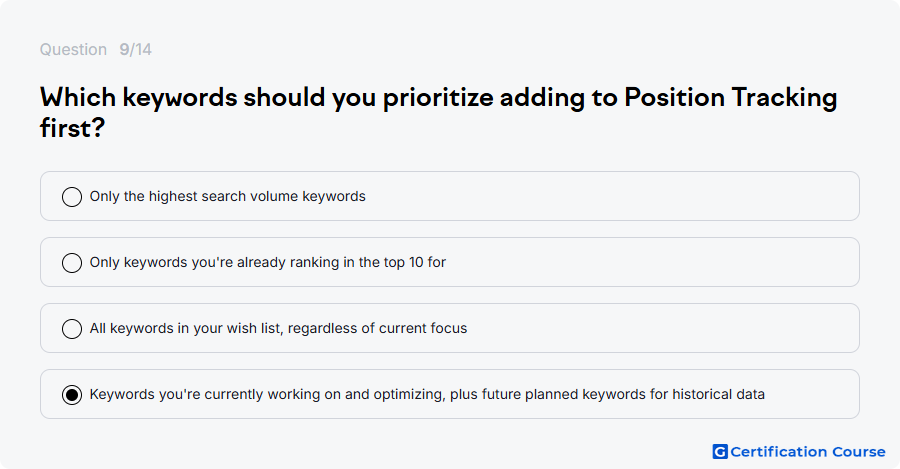The height and width of the screenshot is (469, 900).
Task: Click the selected radio for currently optimizing keywords
Action: (72, 394)
